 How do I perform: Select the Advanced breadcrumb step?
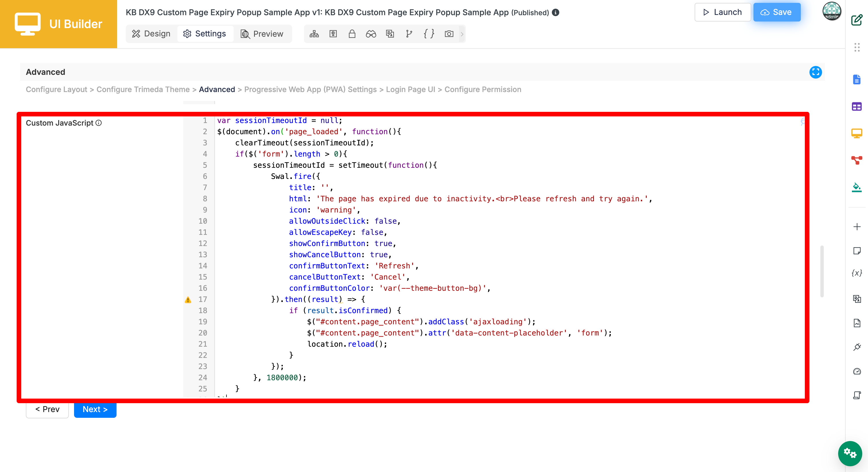(x=217, y=89)
